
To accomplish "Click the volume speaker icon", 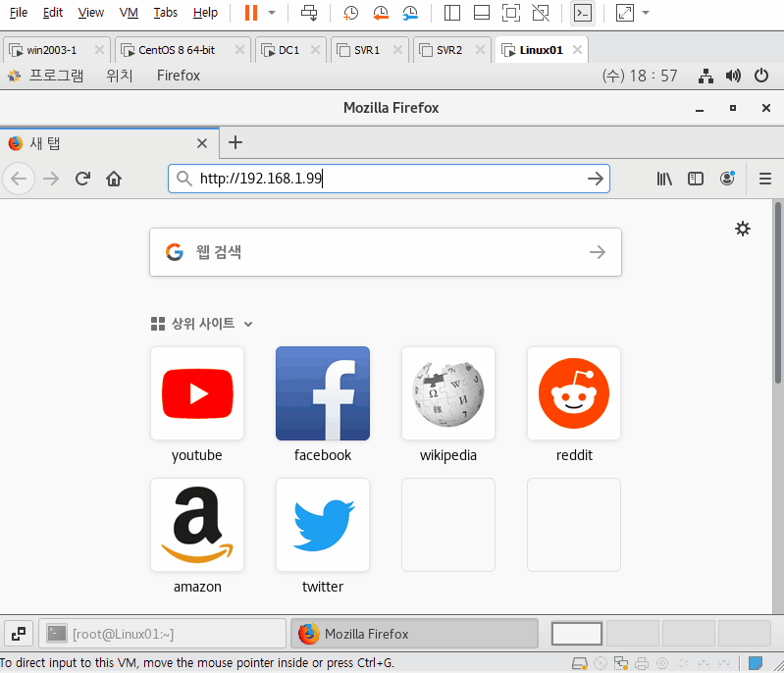I will pos(733,76).
